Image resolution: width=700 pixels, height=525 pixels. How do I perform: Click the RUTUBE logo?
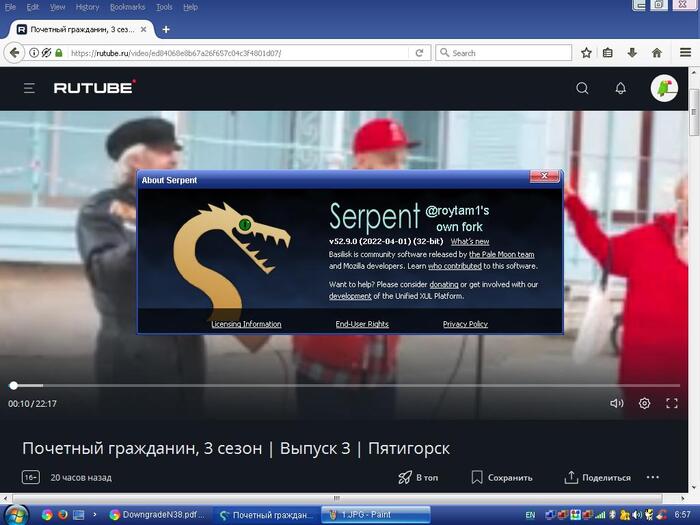[95, 87]
